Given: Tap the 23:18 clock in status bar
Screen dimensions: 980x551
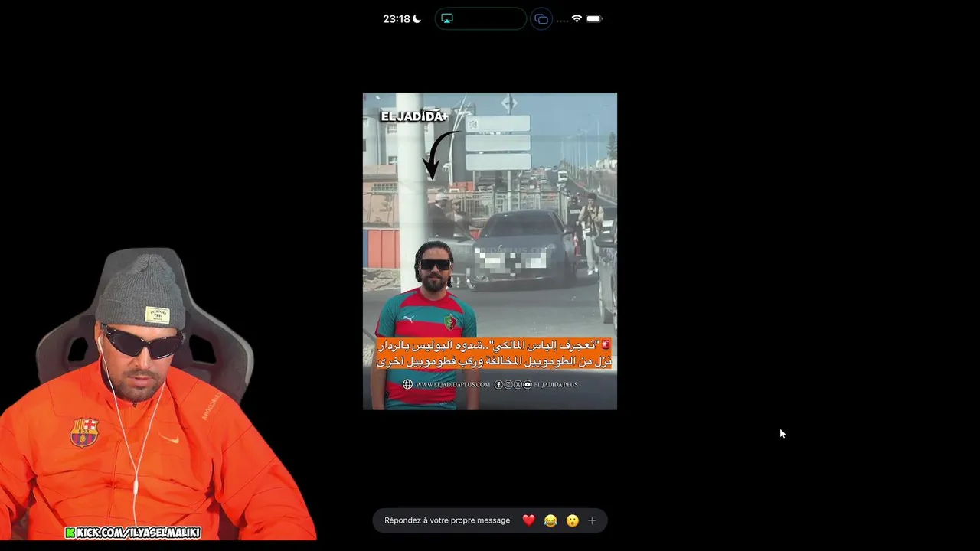Looking at the screenshot, I should coord(397,19).
